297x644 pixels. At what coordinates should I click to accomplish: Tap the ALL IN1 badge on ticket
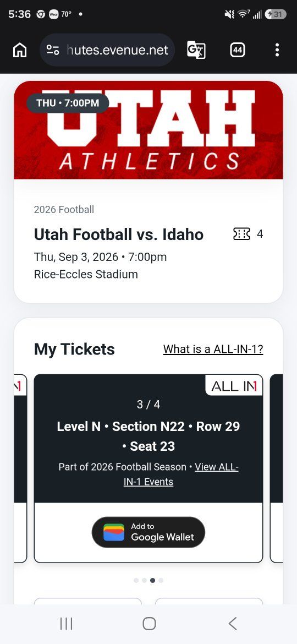[x=234, y=386]
